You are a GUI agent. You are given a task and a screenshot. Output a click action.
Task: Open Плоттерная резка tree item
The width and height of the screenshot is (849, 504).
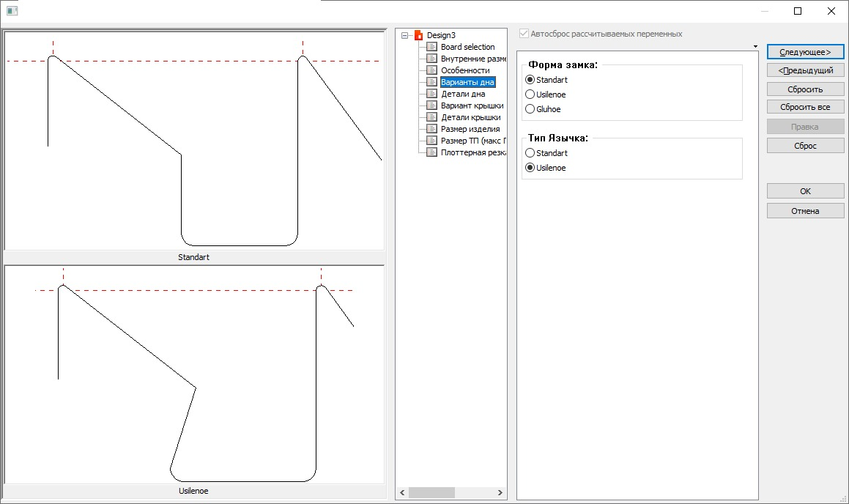pos(473,152)
